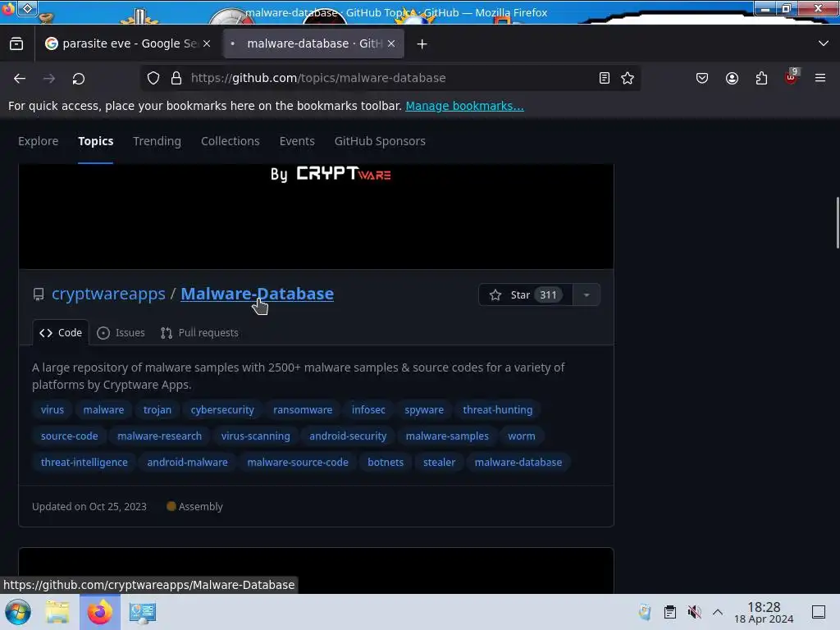Click the malware-source-code topic tag
Viewport: 840px width, 630px height.
click(x=298, y=463)
